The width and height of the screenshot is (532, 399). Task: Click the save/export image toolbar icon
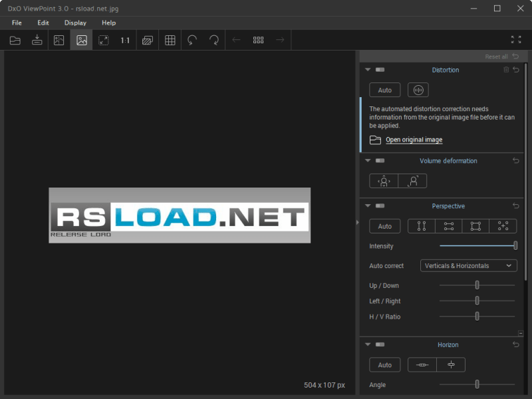pyautogui.click(x=37, y=40)
